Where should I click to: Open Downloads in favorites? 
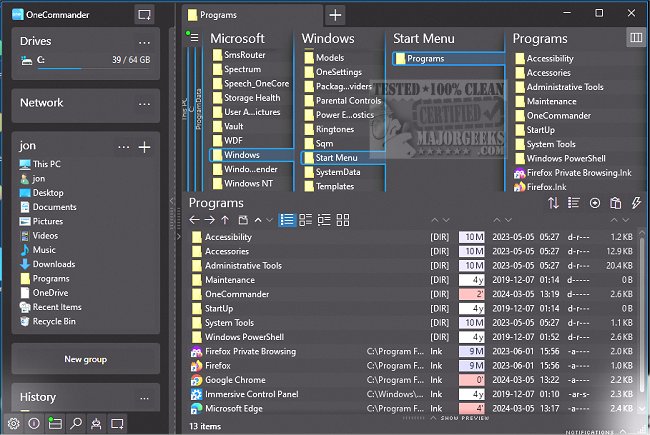(x=47, y=264)
